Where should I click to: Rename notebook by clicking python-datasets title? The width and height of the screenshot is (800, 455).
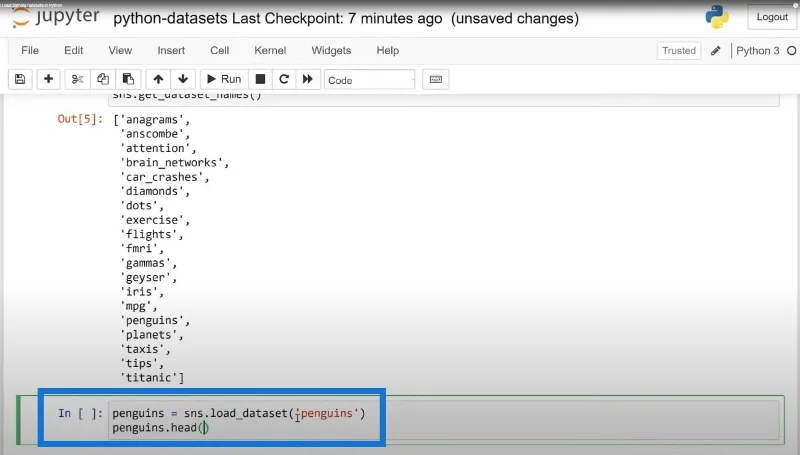pos(170,18)
